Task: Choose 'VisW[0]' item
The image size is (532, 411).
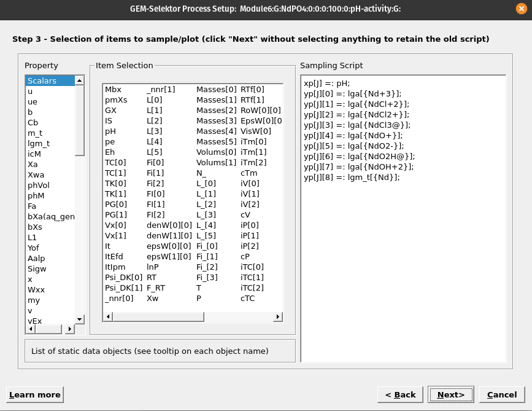Action: [255, 131]
